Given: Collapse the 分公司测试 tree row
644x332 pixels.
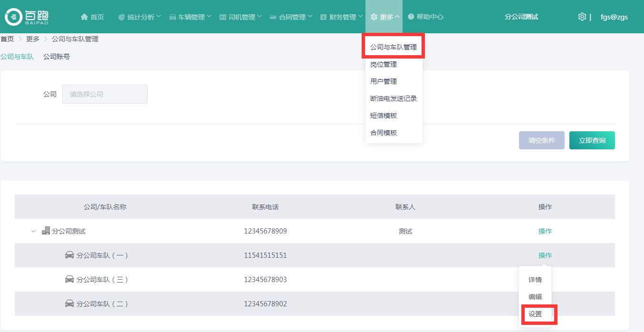Looking at the screenshot, I should (33, 231).
